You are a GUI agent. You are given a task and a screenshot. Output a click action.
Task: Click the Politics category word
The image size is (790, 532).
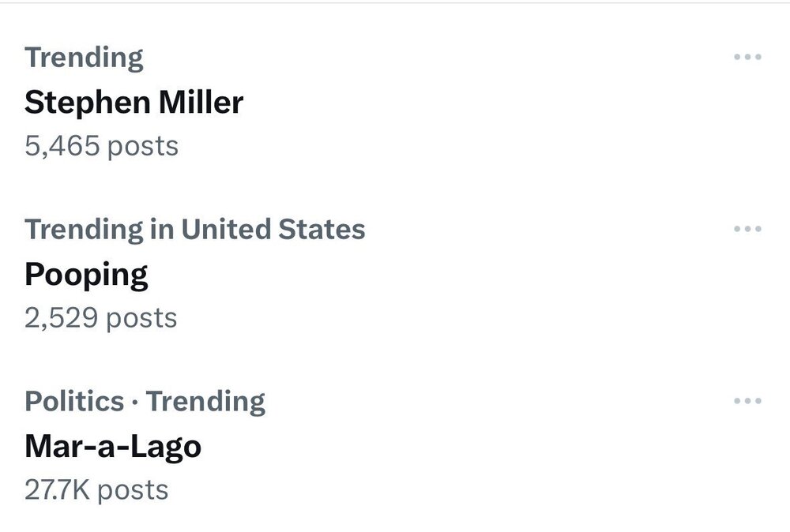(x=74, y=402)
